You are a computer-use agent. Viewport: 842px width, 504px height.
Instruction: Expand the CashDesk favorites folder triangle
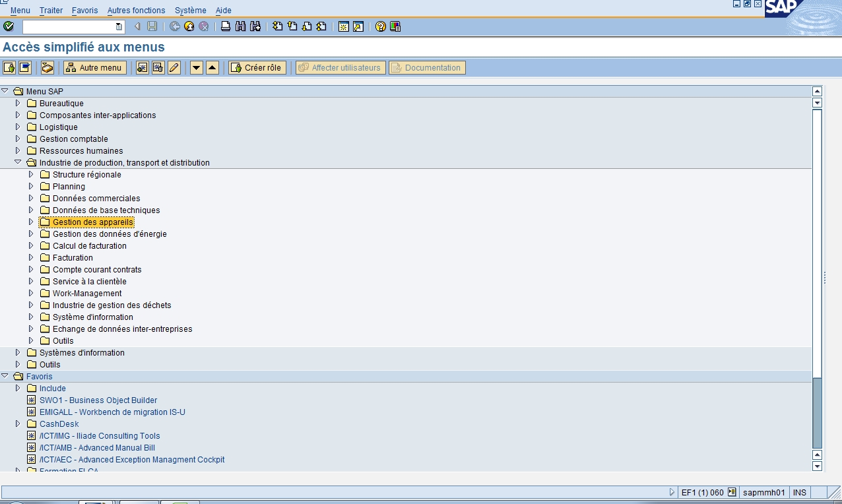[x=18, y=424]
